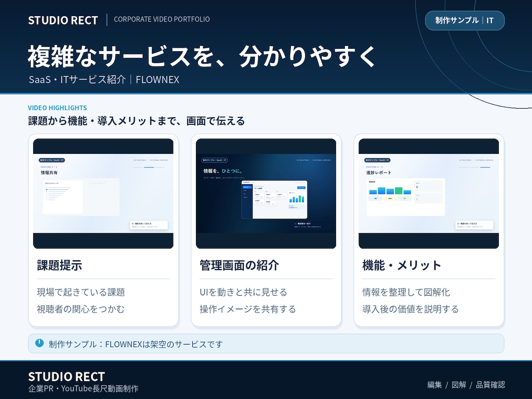532x399 pixels.
Task: Click 図解 in the footer
Action: pyautogui.click(x=459, y=385)
